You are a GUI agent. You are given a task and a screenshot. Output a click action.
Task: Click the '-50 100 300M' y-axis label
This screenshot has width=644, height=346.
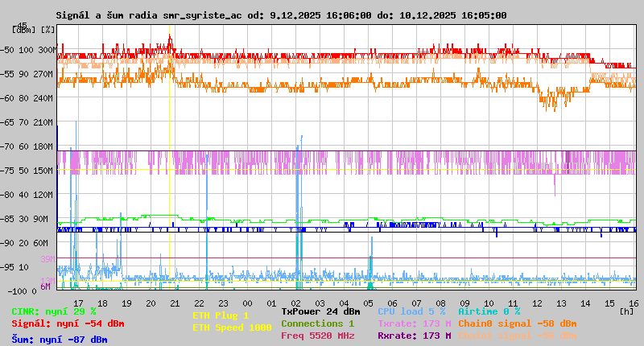click(x=28, y=50)
